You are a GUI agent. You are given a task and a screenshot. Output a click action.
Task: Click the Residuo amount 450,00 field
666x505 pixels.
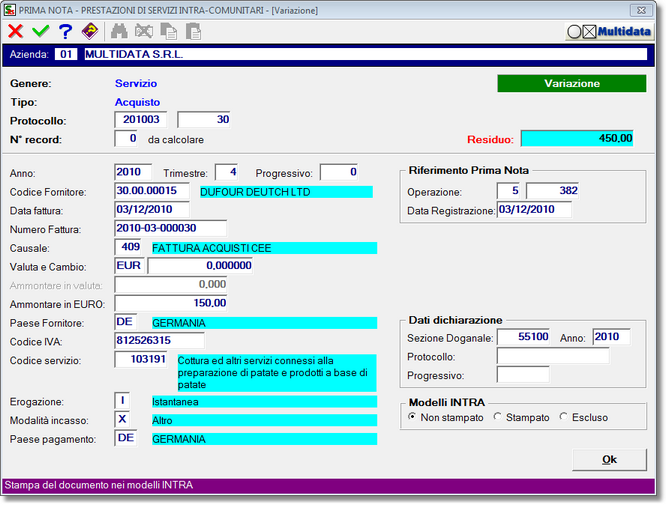coord(577,138)
